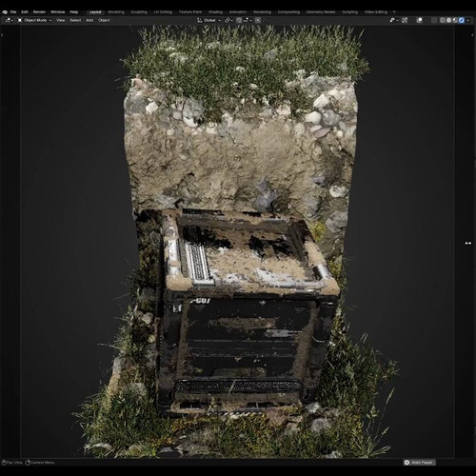
Task: Open the editor type selector dropdown
Action: 9,20
